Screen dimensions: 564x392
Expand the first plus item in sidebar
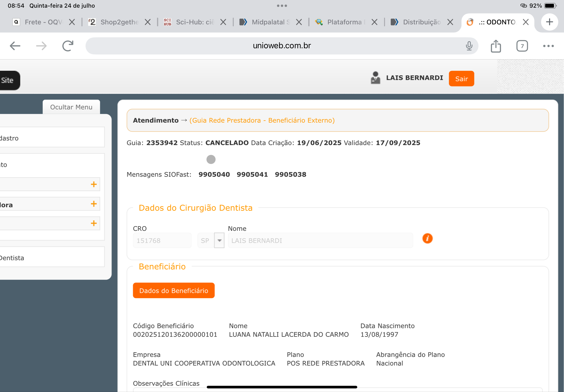[93, 184]
